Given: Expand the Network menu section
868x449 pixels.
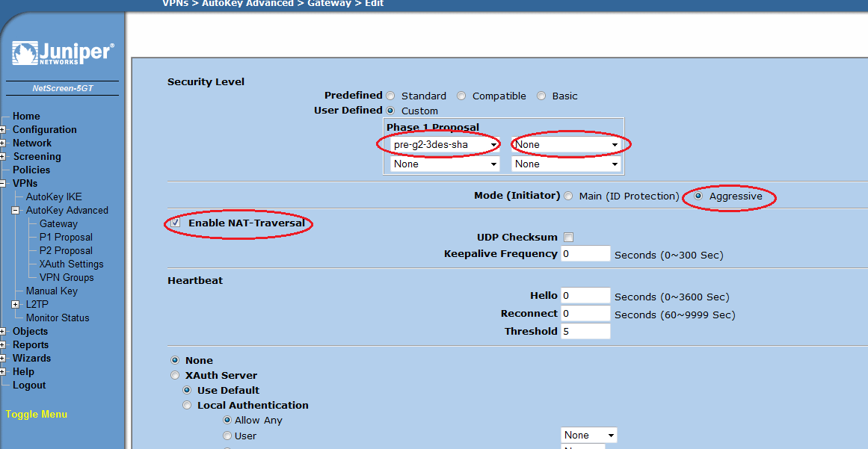Looking at the screenshot, I should click(3, 143).
